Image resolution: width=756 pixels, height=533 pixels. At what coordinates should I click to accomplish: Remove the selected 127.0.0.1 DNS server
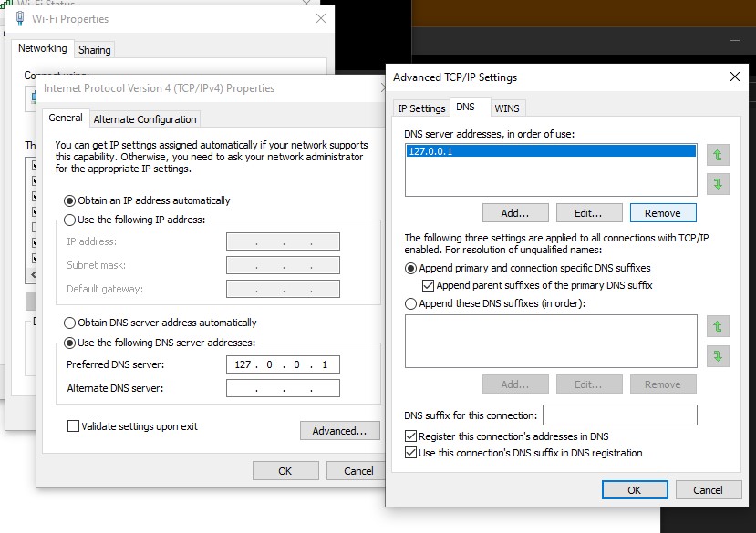(662, 213)
